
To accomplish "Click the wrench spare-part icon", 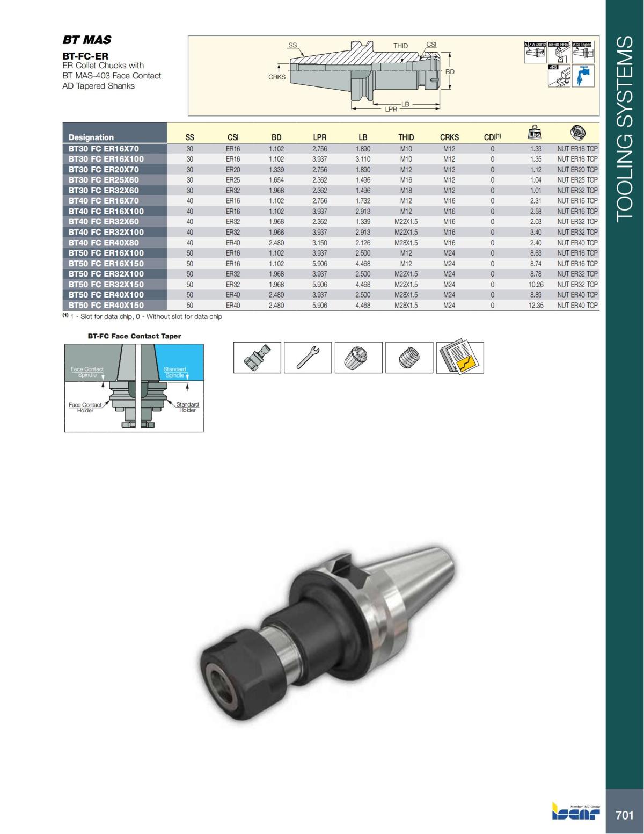I will pos(307,358).
